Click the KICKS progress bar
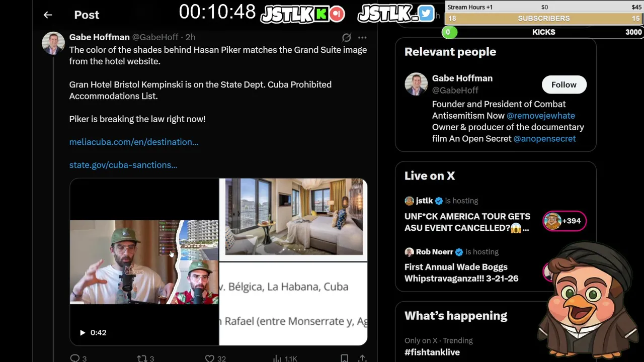 point(543,32)
